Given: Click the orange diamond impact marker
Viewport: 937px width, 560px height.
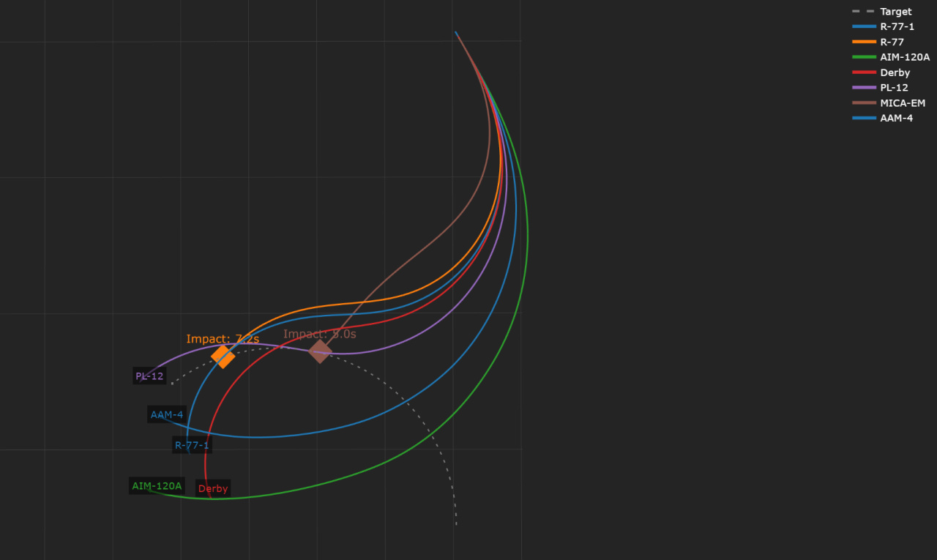Looking at the screenshot, I should (223, 356).
